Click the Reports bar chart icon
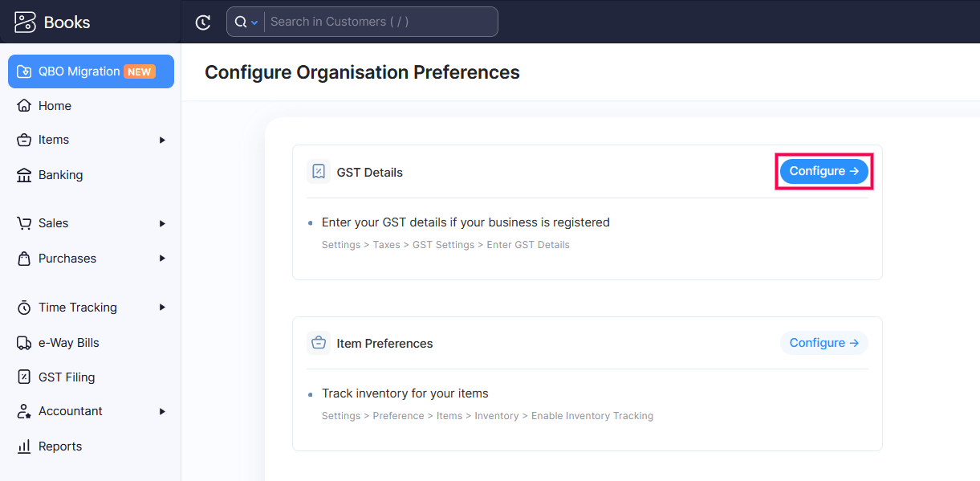 pyautogui.click(x=24, y=446)
